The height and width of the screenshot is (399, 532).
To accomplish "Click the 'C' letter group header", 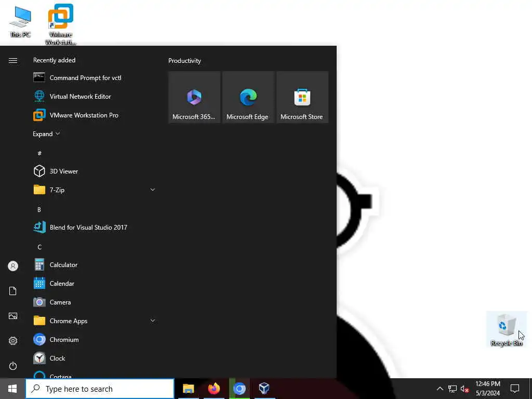I will tap(39, 247).
